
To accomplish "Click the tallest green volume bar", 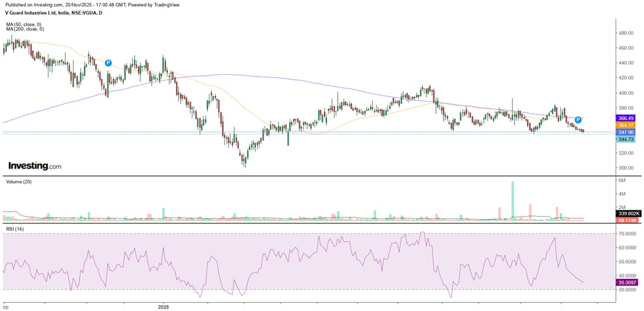I will point(513,201).
